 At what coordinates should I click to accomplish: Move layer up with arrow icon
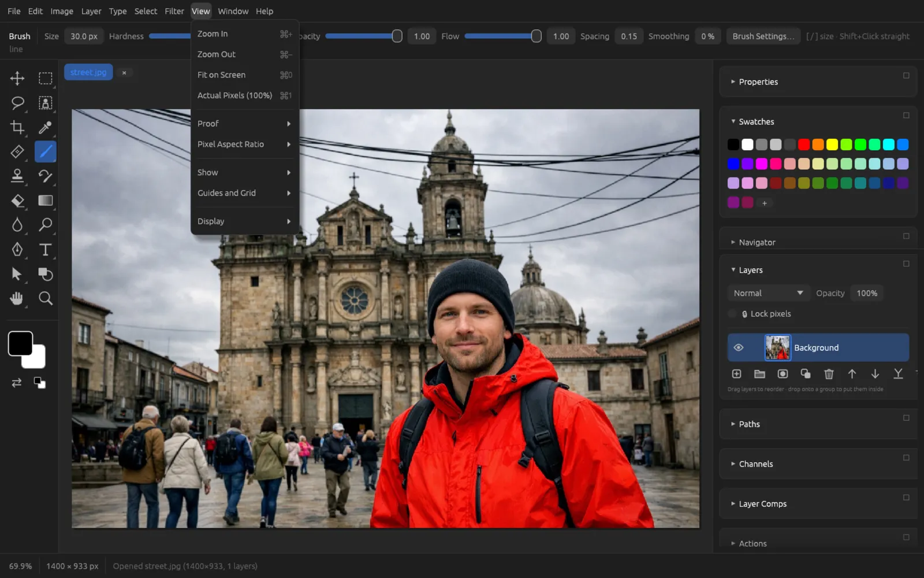click(852, 374)
